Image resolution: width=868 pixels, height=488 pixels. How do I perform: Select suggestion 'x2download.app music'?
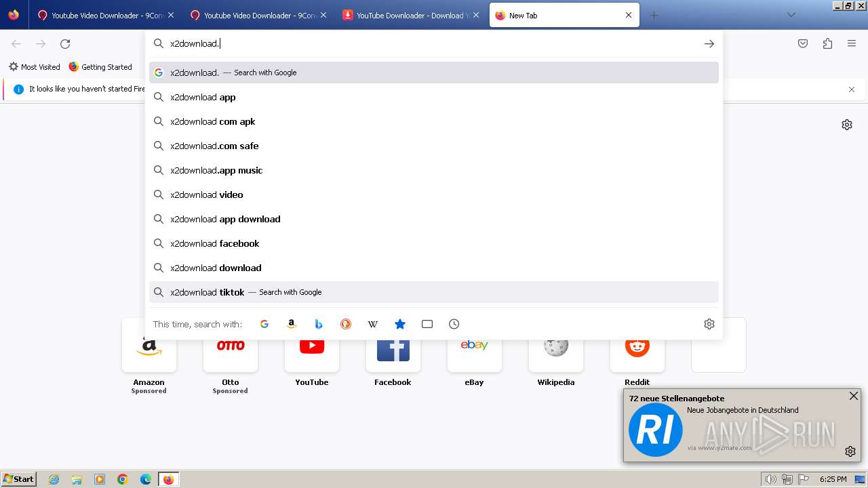pos(434,170)
